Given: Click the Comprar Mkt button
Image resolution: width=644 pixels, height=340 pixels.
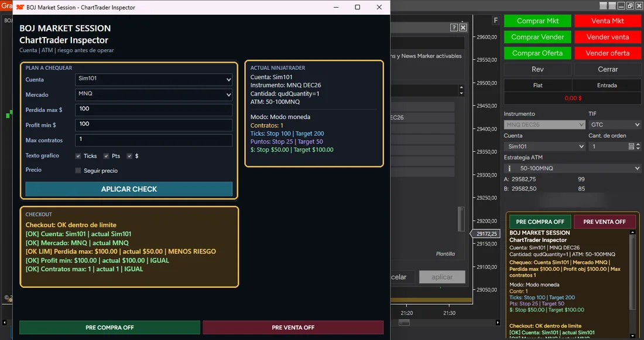Looking at the screenshot, I should [x=537, y=21].
